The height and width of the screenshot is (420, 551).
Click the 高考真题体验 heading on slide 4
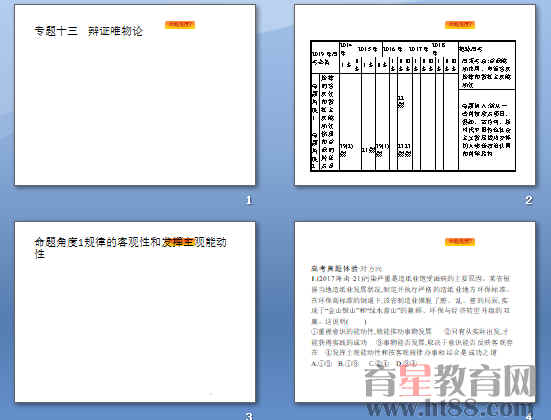[335, 269]
